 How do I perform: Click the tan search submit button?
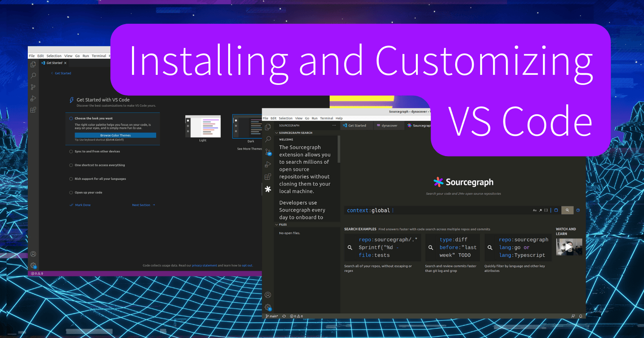tap(567, 210)
